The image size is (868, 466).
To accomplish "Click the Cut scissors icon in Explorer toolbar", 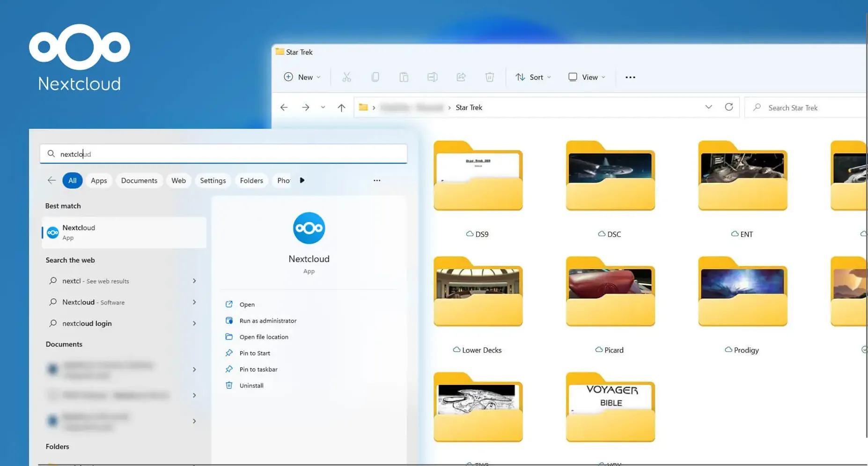I will 346,77.
